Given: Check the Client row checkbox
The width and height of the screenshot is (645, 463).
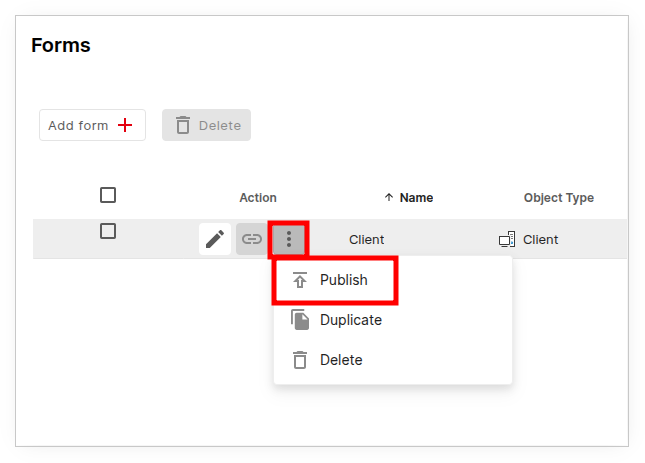Looking at the screenshot, I should click(x=108, y=231).
